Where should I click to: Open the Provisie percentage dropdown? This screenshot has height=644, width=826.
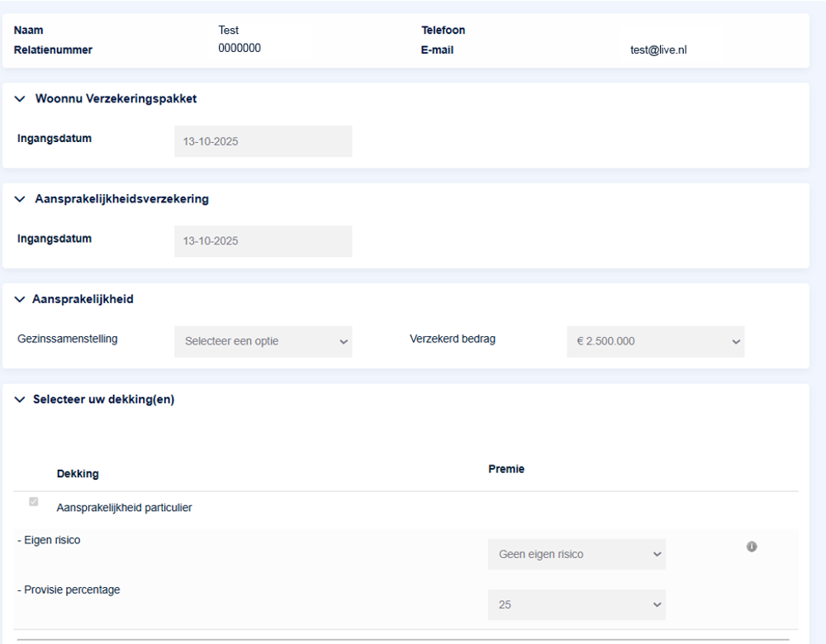pos(576,605)
